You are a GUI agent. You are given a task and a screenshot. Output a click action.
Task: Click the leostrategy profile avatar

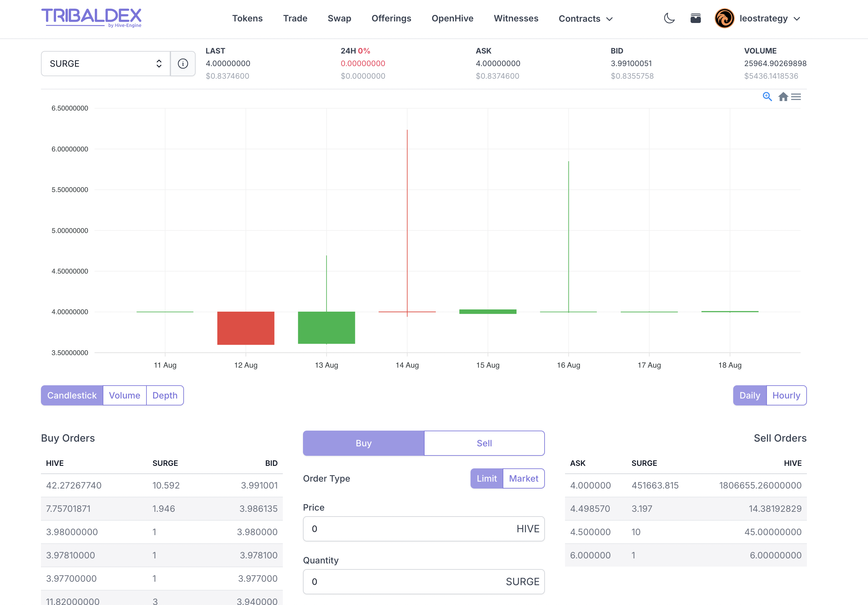724,18
